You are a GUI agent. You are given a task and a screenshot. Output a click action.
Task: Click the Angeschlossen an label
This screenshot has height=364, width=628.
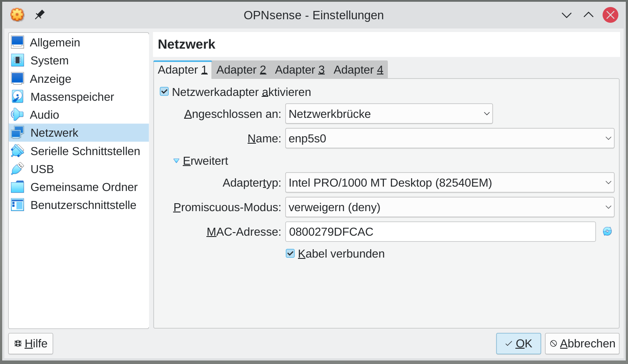pos(233,114)
